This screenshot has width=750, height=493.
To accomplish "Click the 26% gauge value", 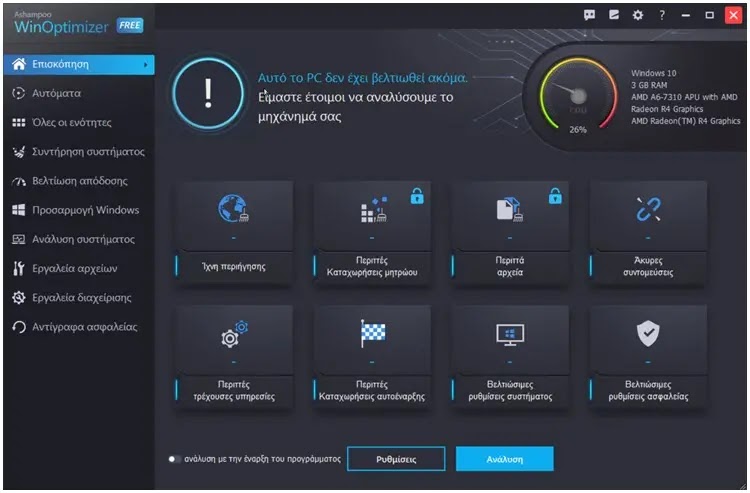I will point(578,130).
